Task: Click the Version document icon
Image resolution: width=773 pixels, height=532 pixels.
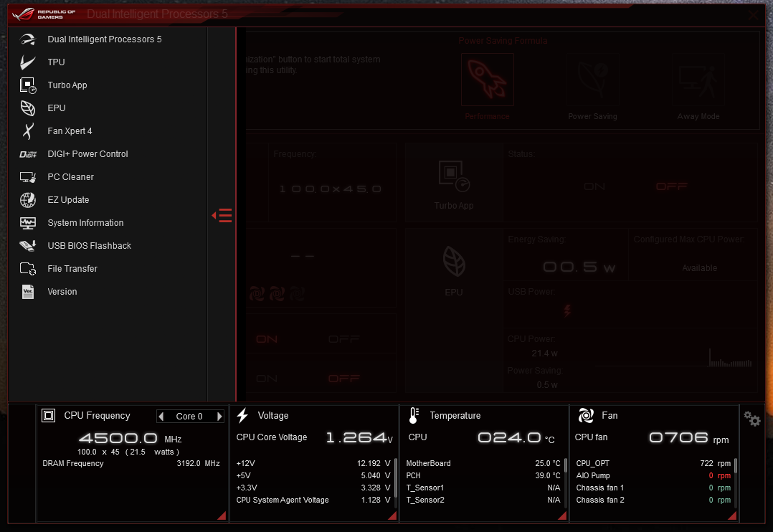Action: [28, 291]
